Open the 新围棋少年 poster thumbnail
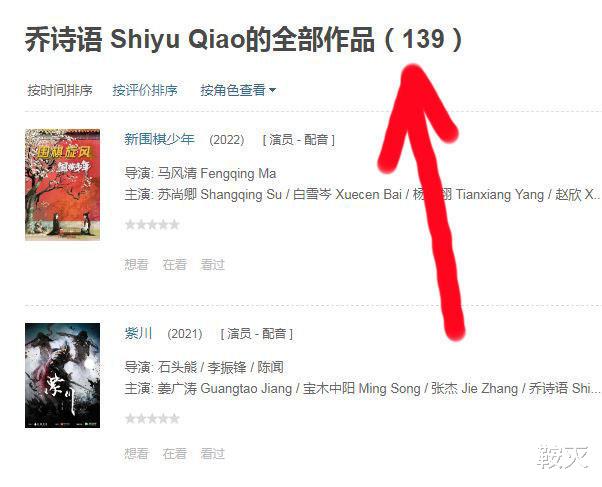Image resolution: width=602 pixels, height=487 pixels. pyautogui.click(x=63, y=185)
